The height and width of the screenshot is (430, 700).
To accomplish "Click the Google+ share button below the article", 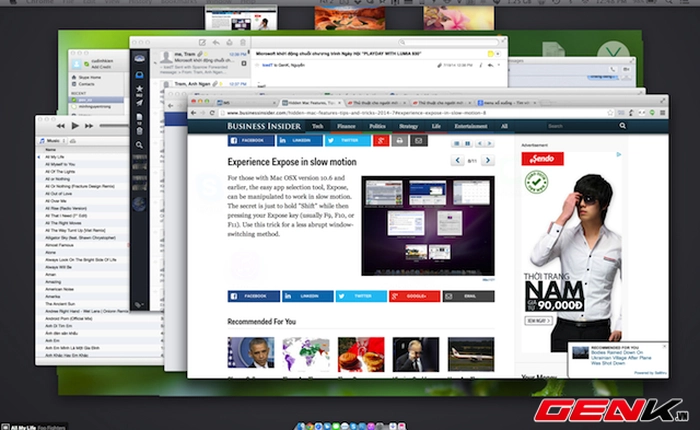I will [414, 297].
